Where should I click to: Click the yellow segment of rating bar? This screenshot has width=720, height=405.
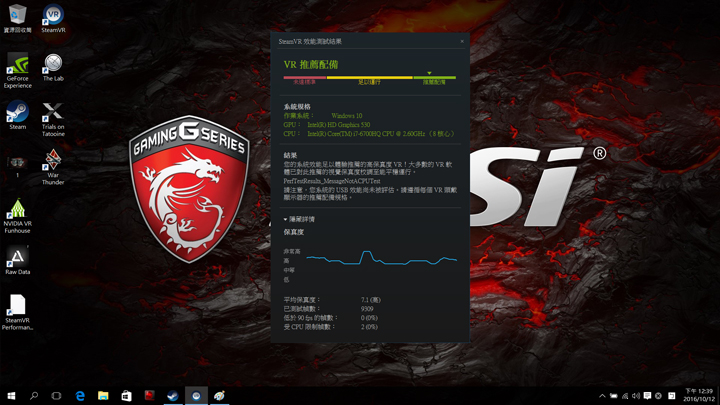(x=370, y=78)
